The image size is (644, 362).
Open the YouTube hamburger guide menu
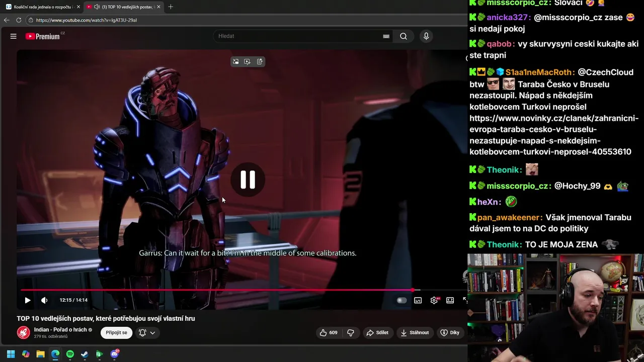[x=14, y=36]
